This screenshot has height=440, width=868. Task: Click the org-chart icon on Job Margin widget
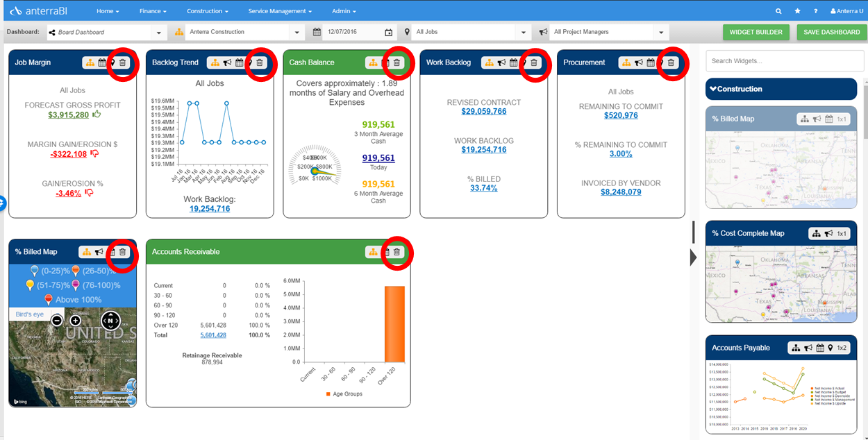90,62
